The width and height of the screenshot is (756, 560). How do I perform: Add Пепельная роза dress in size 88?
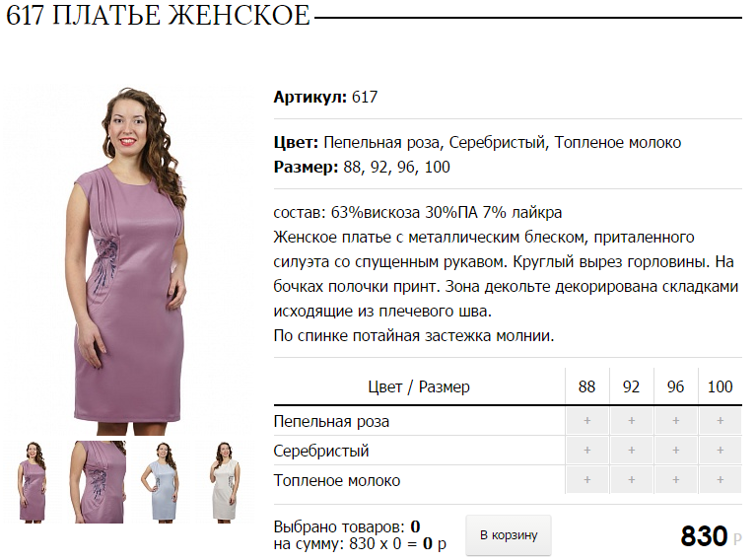[586, 421]
